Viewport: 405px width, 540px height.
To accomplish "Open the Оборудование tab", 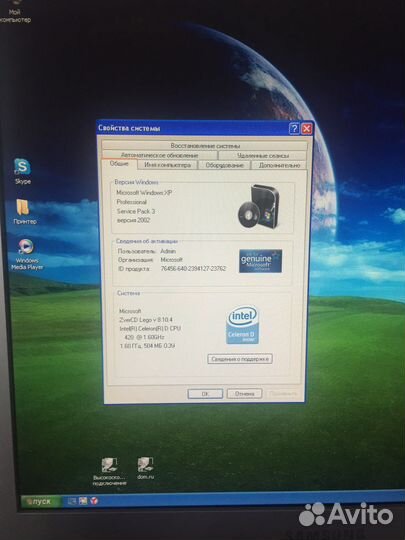I will [225, 165].
